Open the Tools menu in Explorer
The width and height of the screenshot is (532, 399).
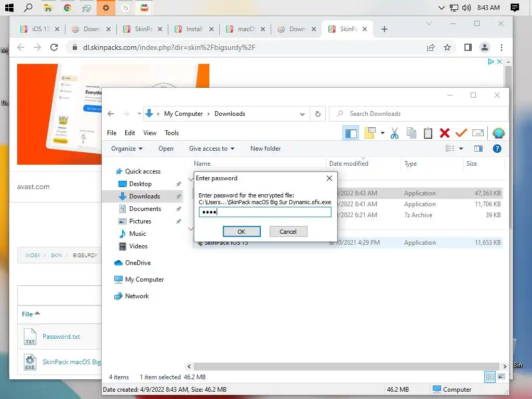click(x=171, y=133)
